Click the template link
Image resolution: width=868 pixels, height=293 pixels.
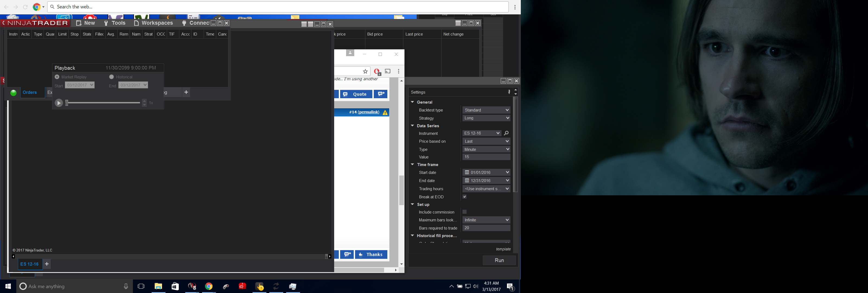tap(503, 249)
